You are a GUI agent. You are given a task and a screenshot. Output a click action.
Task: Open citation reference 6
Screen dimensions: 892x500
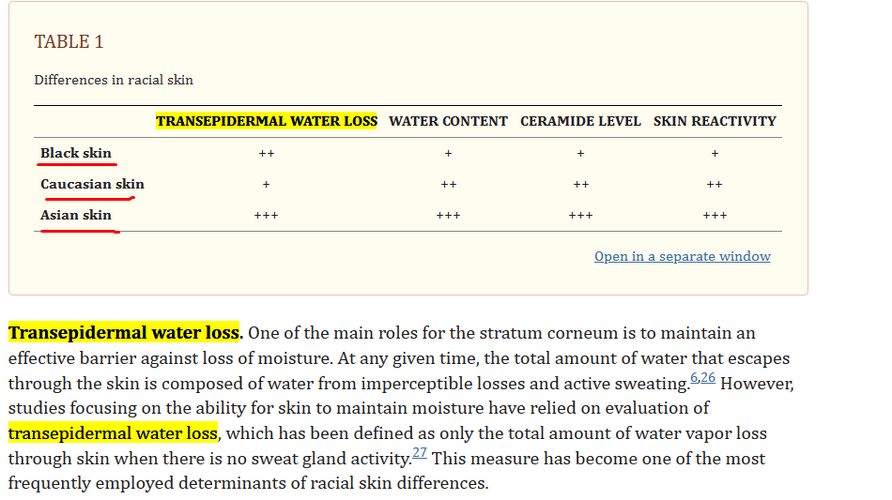point(694,378)
